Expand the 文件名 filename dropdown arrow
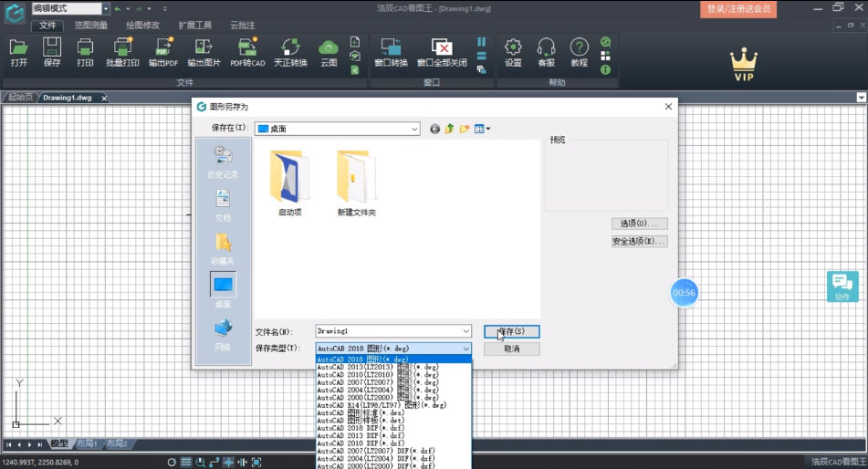The image size is (868, 469). [466, 331]
